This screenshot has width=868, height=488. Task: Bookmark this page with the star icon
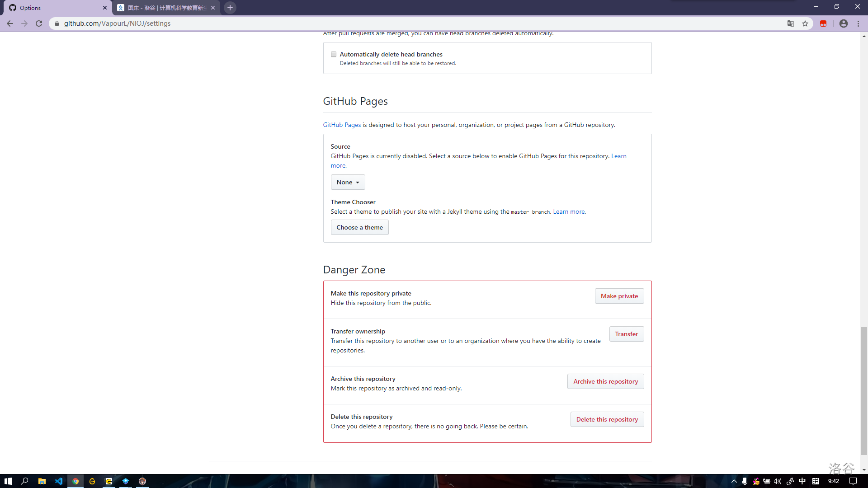point(805,23)
